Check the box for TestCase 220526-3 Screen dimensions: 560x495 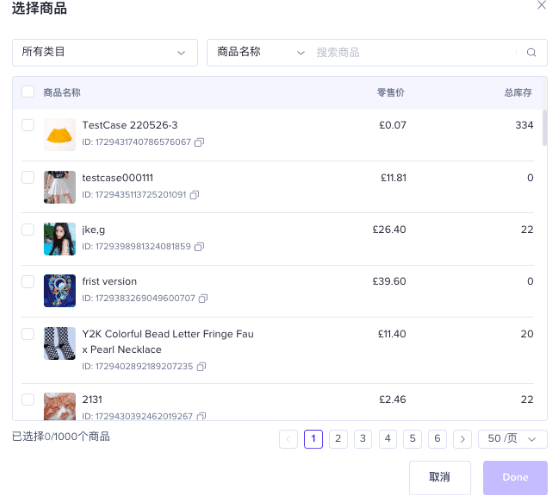pyautogui.click(x=28, y=125)
